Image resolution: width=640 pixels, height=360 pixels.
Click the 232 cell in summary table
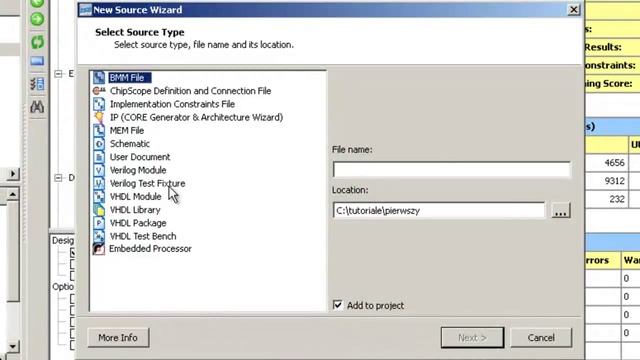pos(607,199)
